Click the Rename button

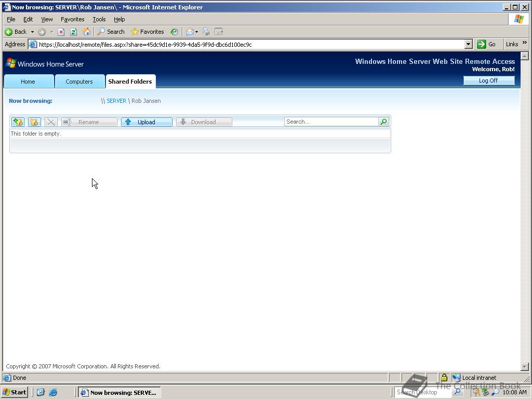click(x=89, y=122)
